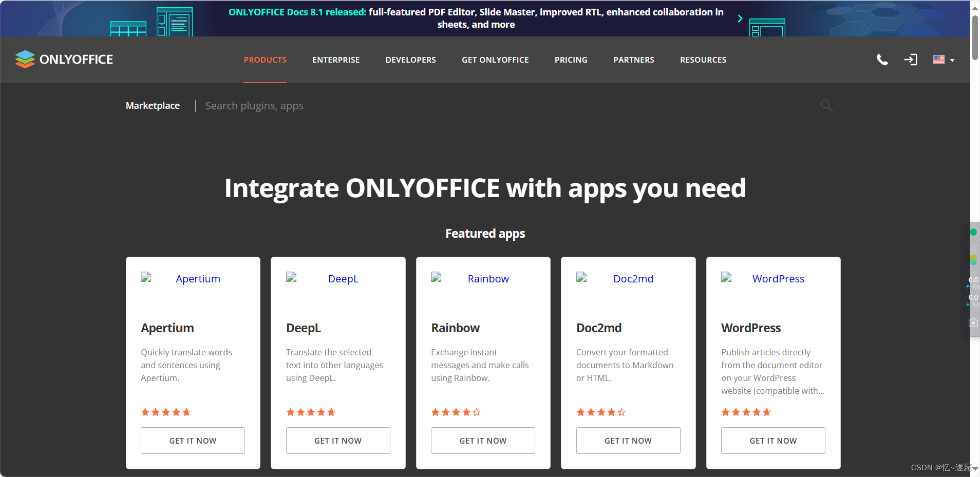Click the Apertium star rating
The width and height of the screenshot is (980, 477).
166,412
